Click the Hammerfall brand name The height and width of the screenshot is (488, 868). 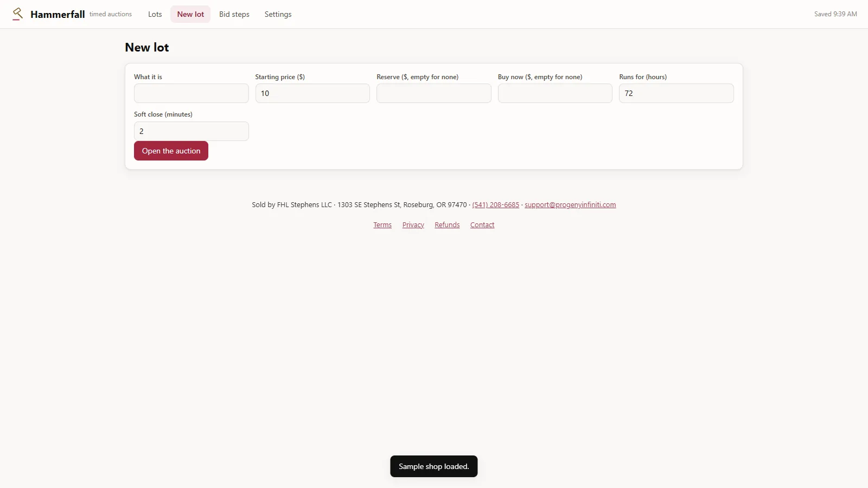(x=58, y=14)
